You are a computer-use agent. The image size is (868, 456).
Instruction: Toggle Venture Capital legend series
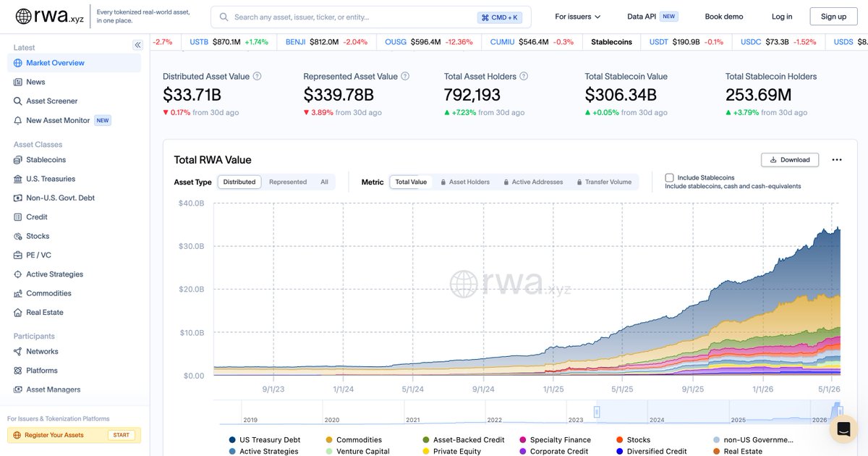coord(357,451)
